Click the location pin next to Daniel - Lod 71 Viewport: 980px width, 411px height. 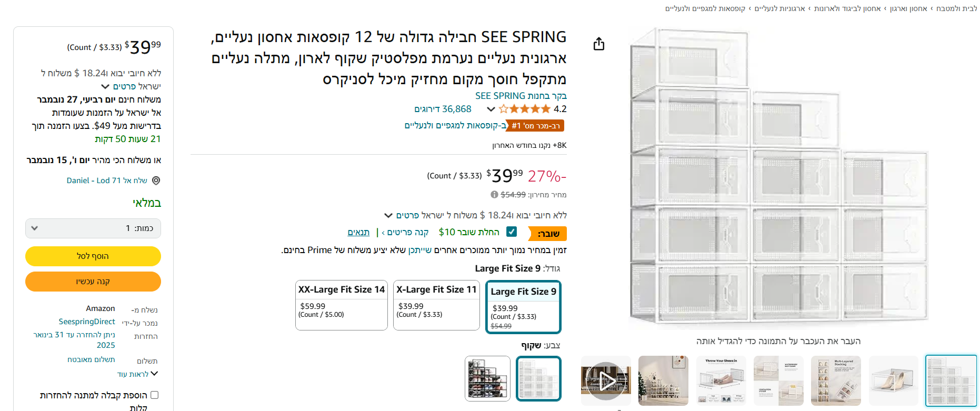pyautogui.click(x=155, y=181)
